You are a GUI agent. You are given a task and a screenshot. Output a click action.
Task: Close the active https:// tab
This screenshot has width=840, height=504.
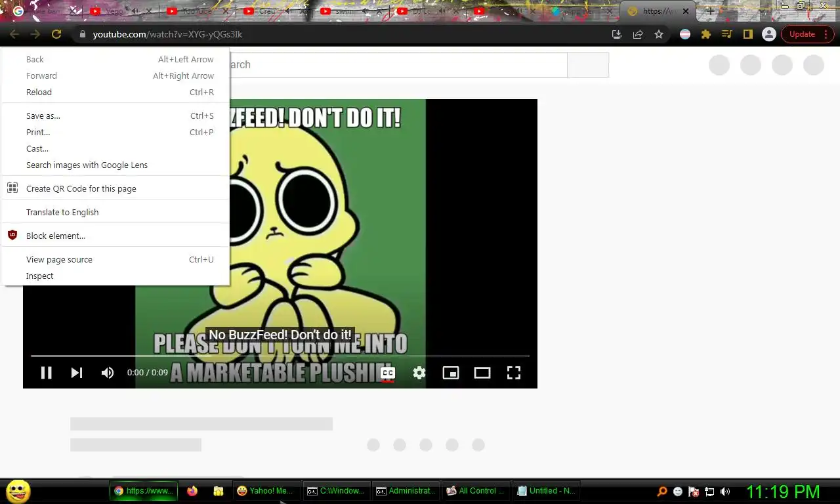click(686, 11)
